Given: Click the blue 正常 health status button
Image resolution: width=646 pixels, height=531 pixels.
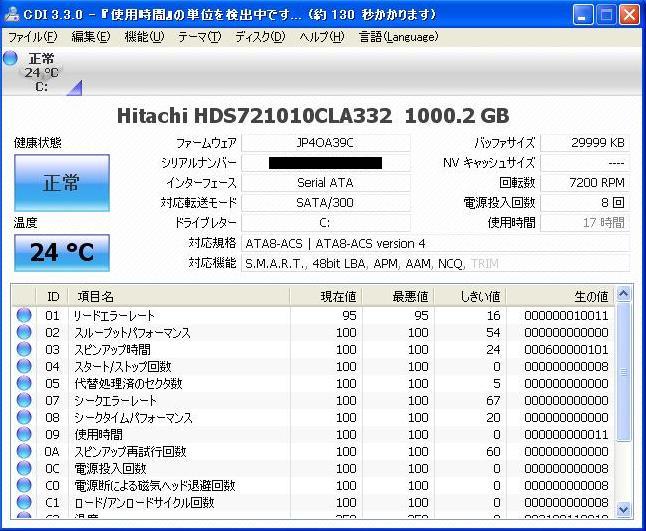Looking at the screenshot, I should (x=62, y=183).
